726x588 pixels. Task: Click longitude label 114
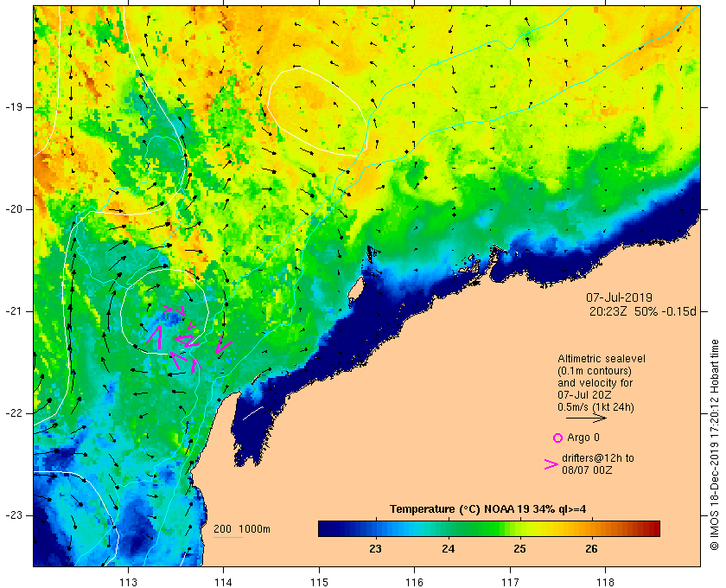[223, 582]
